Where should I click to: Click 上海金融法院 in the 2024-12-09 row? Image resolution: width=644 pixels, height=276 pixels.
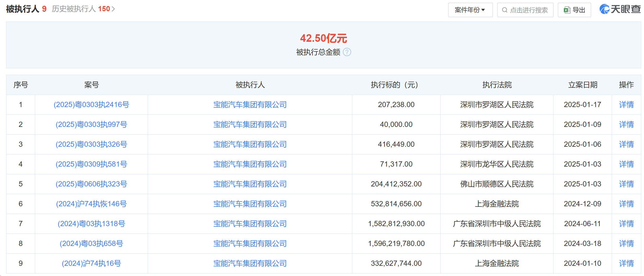pos(497,204)
